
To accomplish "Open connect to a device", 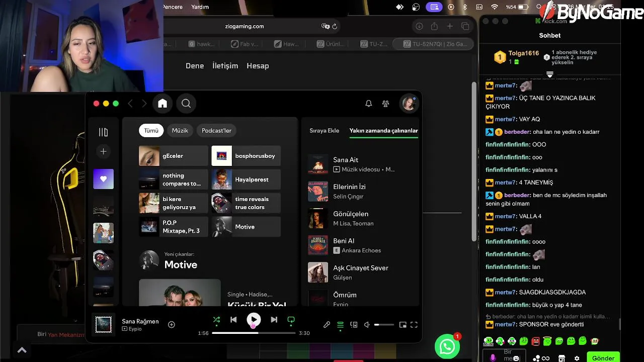I will [354, 325].
